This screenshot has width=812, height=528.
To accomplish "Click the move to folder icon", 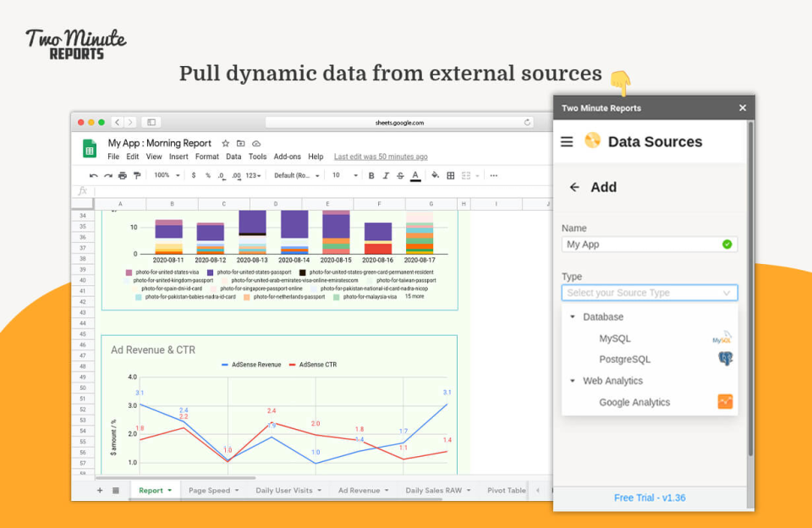I will tap(241, 144).
